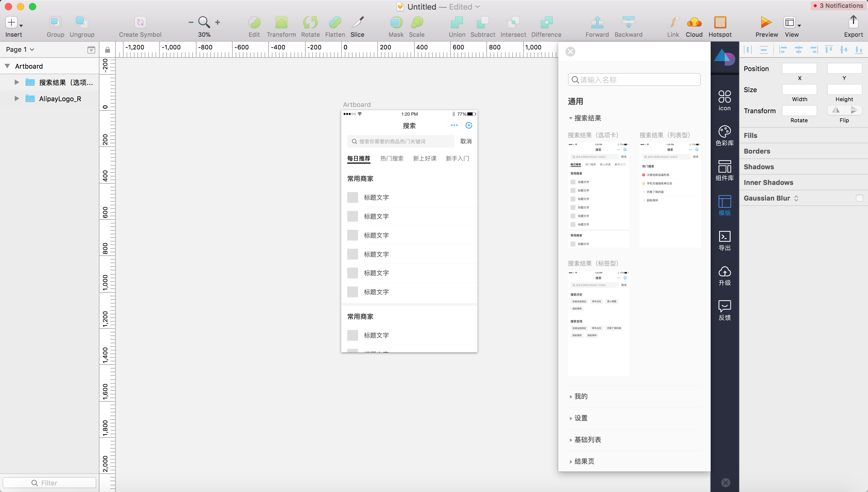
Task: Open the Page 1 dropdown
Action: 20,49
